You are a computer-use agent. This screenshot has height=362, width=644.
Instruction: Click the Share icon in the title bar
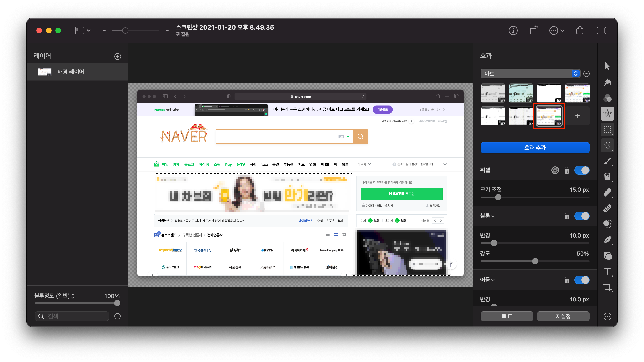pos(580,31)
